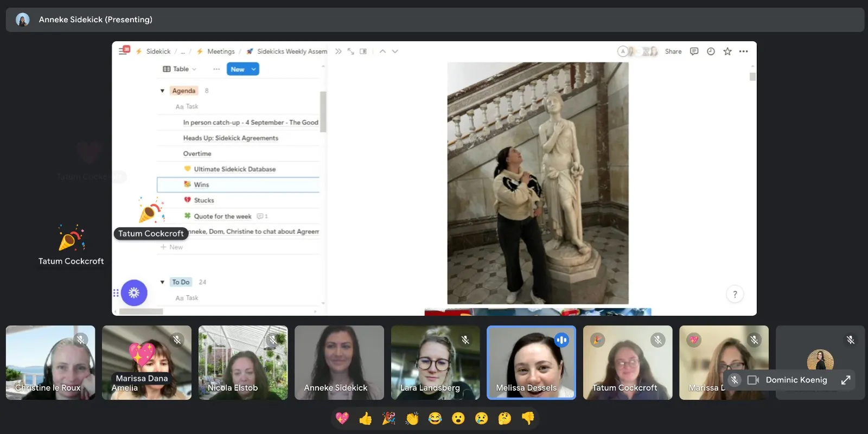Screen dimensions: 868x434
Task: Favorite the page with the star icon
Action: click(727, 52)
